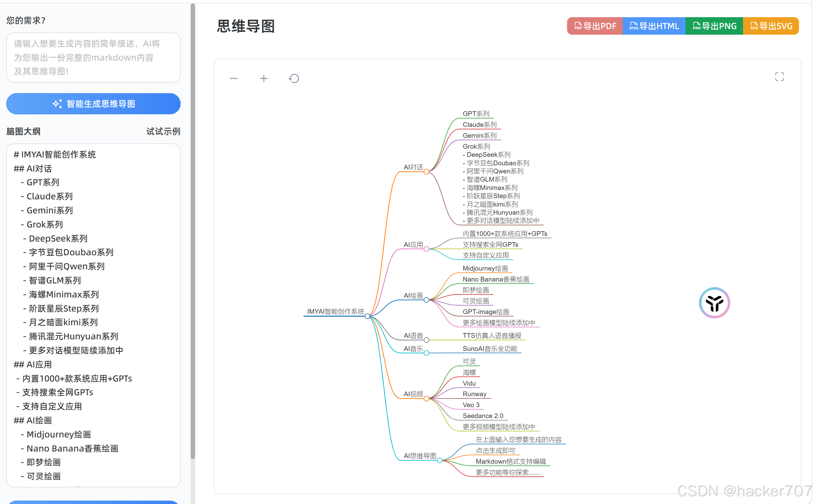814x504 pixels.
Task: Click the Gemini系列 node in the mind map
Action: (480, 136)
